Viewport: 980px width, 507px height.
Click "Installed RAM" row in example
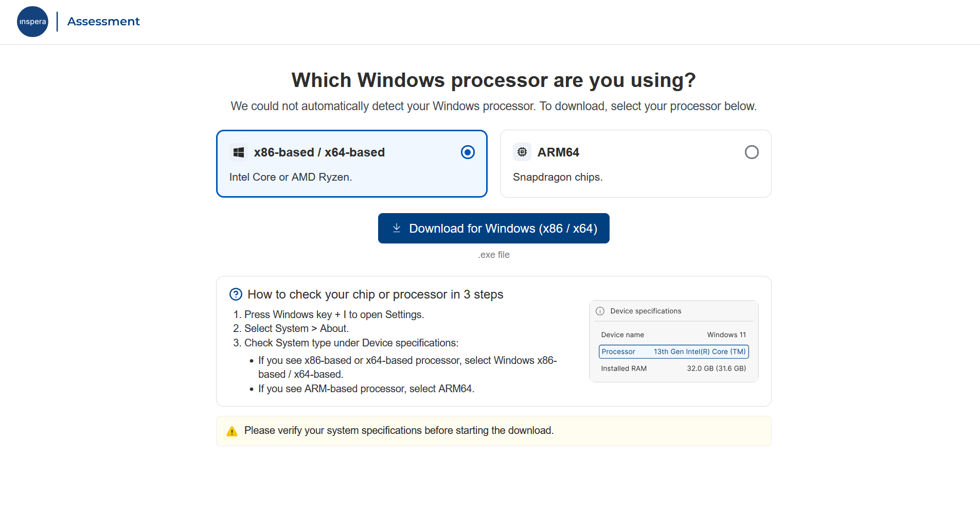[x=674, y=369]
